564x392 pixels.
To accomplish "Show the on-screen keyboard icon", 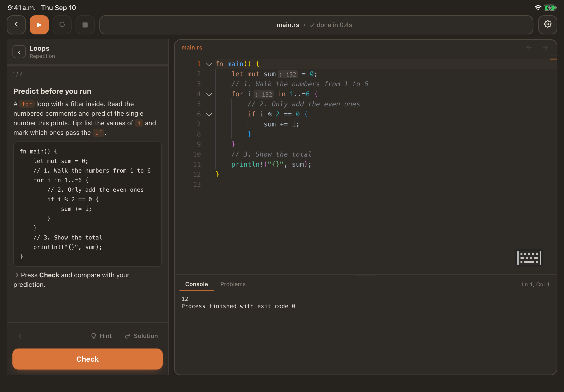I will pos(529,258).
